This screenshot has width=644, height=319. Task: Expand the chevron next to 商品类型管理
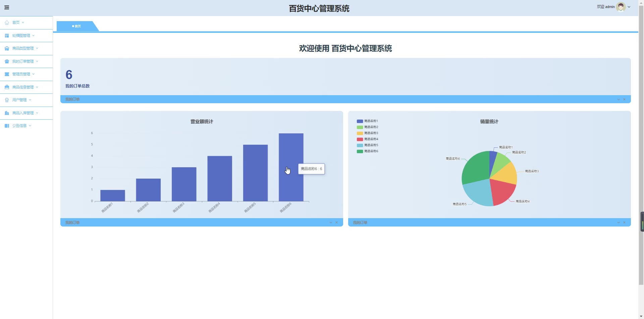coord(37,48)
